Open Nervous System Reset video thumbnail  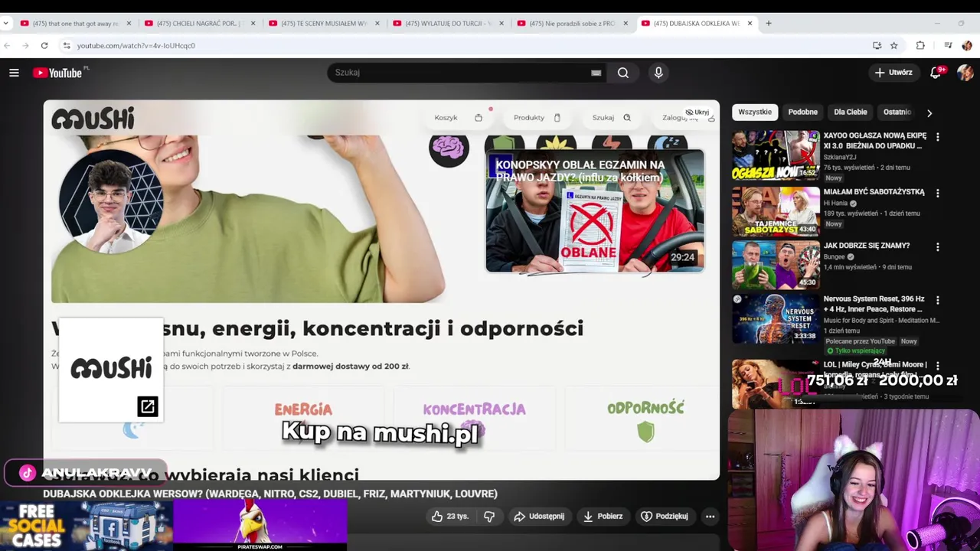pos(775,319)
